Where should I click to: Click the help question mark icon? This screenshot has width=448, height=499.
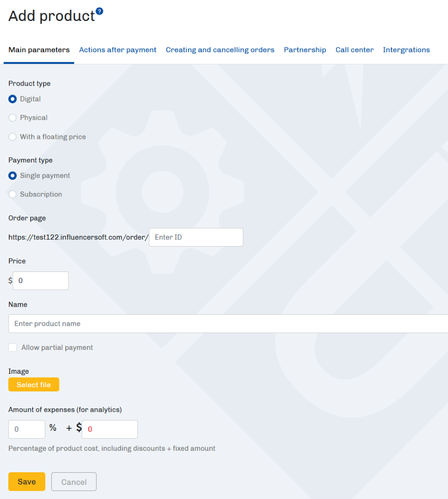point(99,11)
